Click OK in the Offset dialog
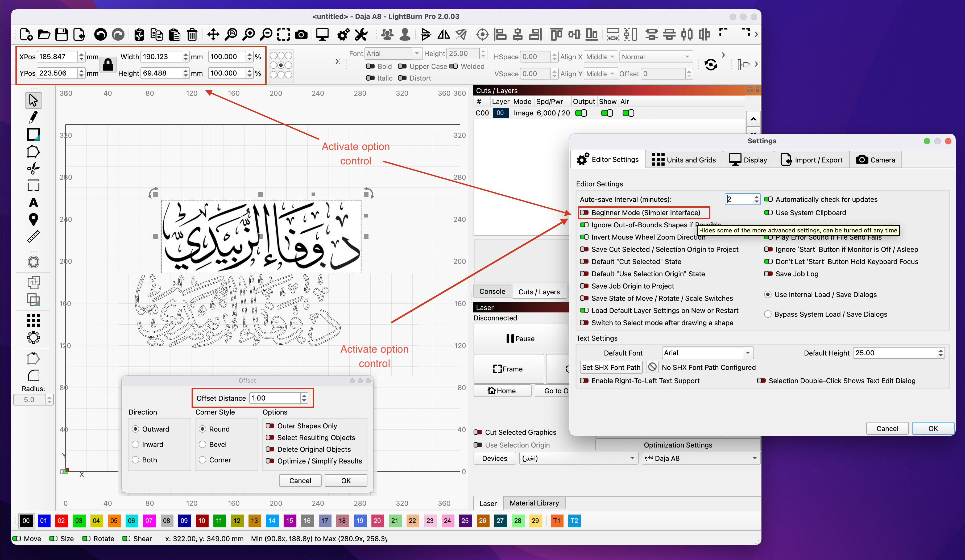Screen dimensions: 965x560 click(346, 480)
